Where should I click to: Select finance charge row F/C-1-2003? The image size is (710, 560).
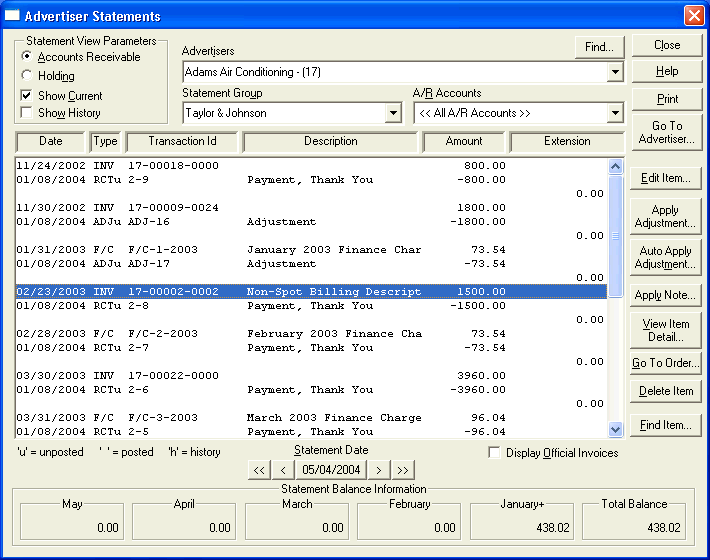(311, 250)
